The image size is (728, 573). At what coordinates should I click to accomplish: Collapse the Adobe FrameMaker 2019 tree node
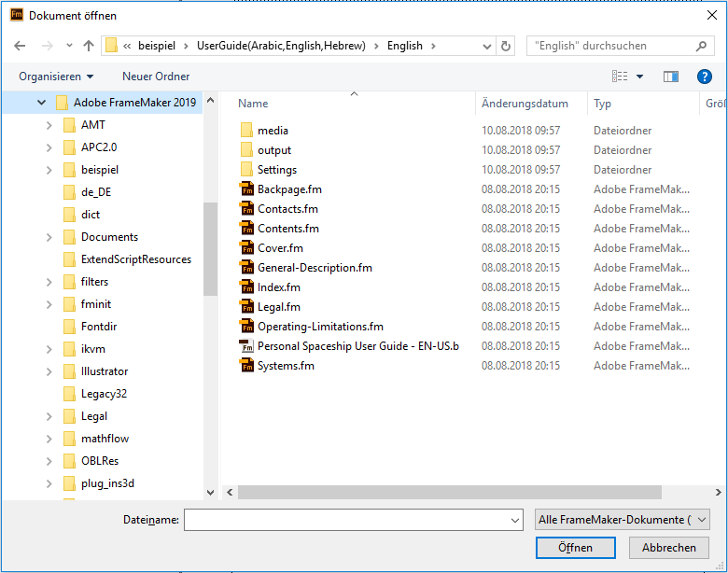[42, 102]
